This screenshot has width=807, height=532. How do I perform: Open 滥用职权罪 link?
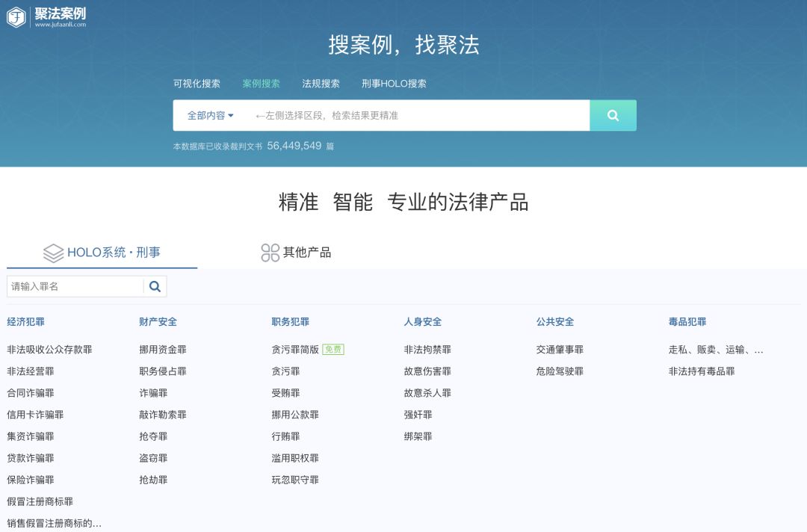click(x=295, y=458)
